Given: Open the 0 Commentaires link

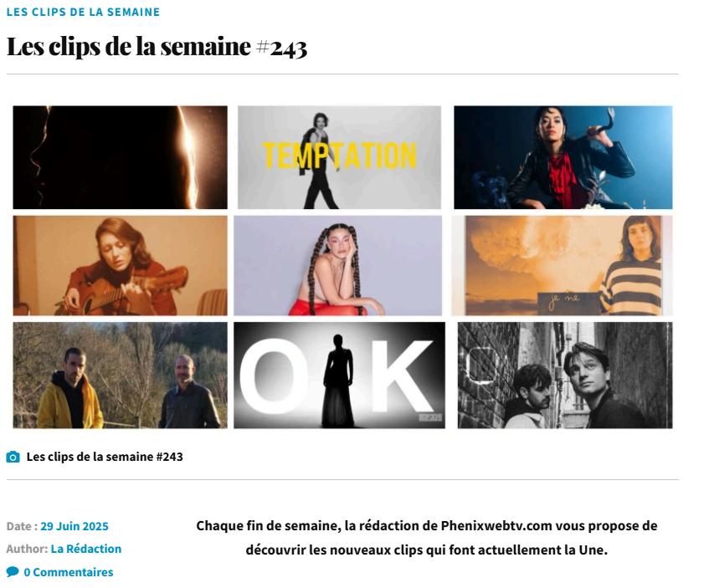Looking at the screenshot, I should click(x=69, y=572).
